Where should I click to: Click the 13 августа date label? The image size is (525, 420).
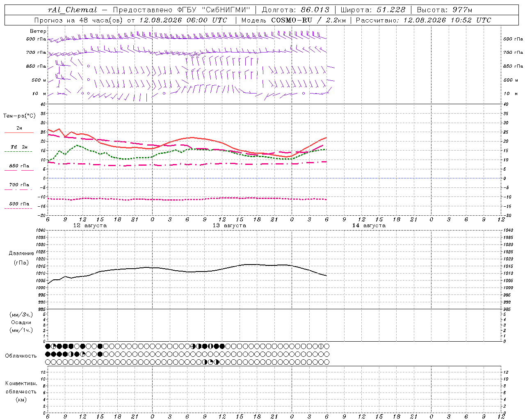coord(229,226)
